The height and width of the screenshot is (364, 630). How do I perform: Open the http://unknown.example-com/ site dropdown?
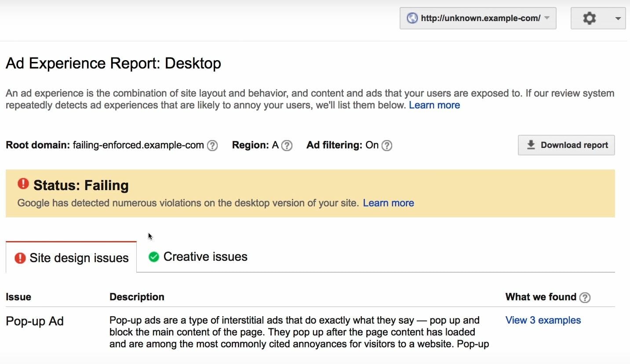478,18
